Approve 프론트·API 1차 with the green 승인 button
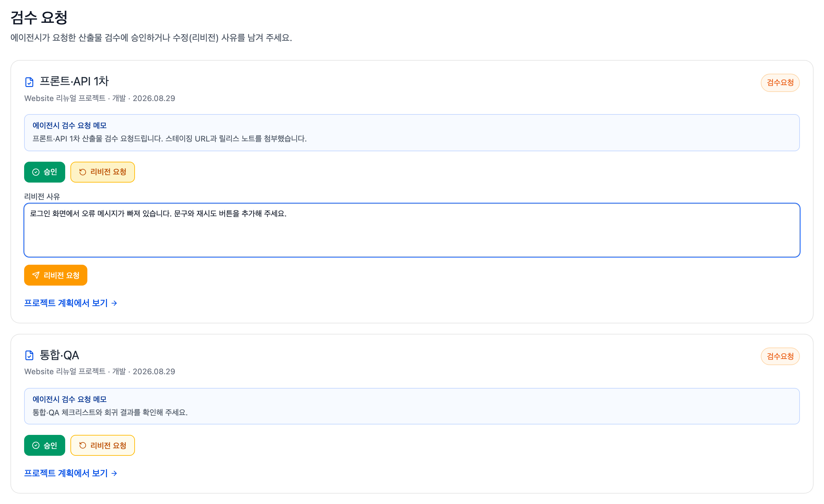The image size is (824, 504). coord(44,172)
